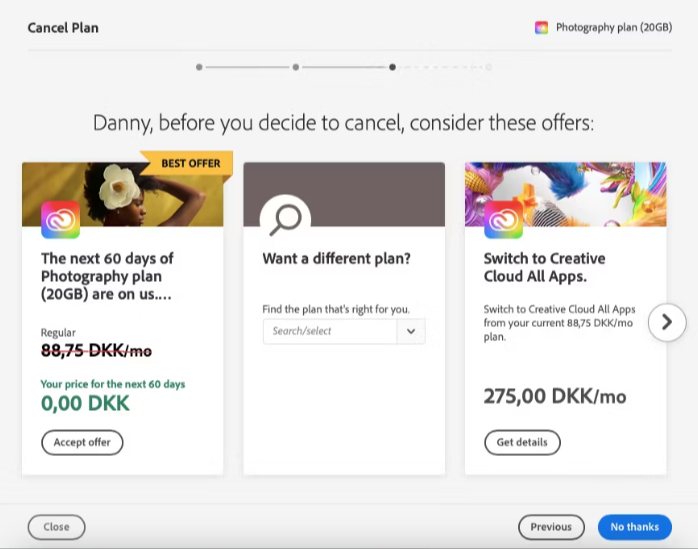
Task: Click 'Your price for the next 60 days' text
Action: pyautogui.click(x=113, y=384)
